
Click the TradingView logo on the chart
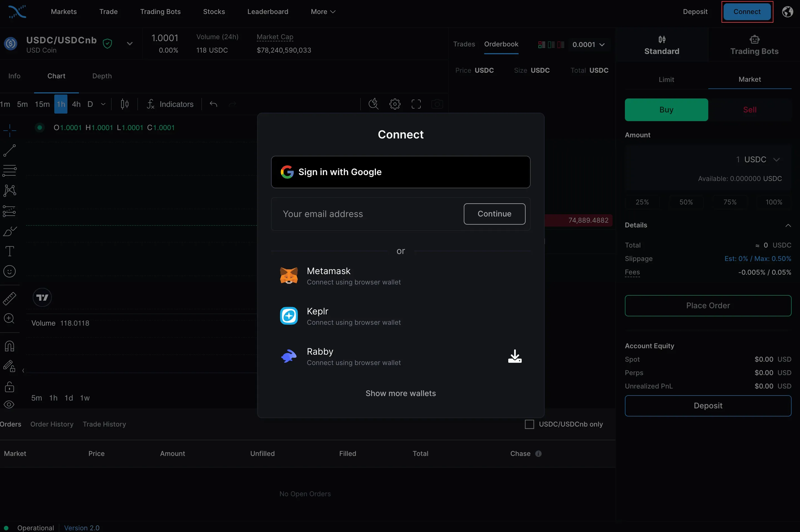click(42, 298)
